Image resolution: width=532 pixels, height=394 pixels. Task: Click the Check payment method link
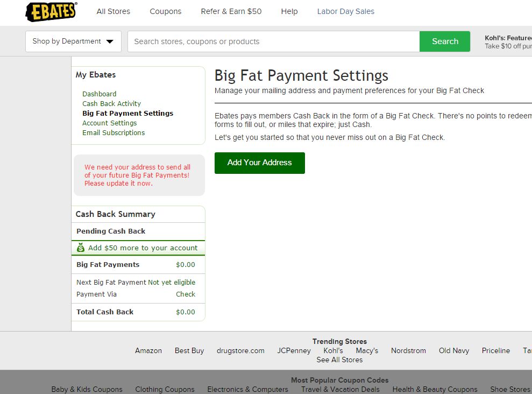click(x=186, y=294)
